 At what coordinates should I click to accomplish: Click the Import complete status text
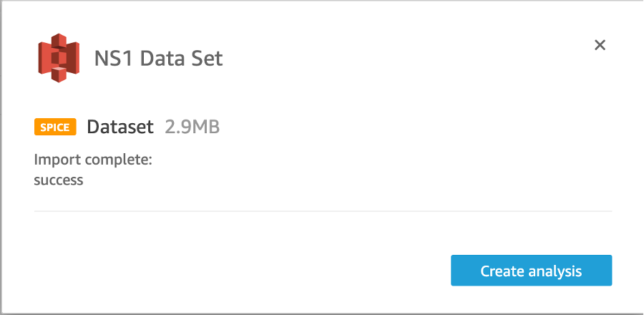[x=93, y=160]
